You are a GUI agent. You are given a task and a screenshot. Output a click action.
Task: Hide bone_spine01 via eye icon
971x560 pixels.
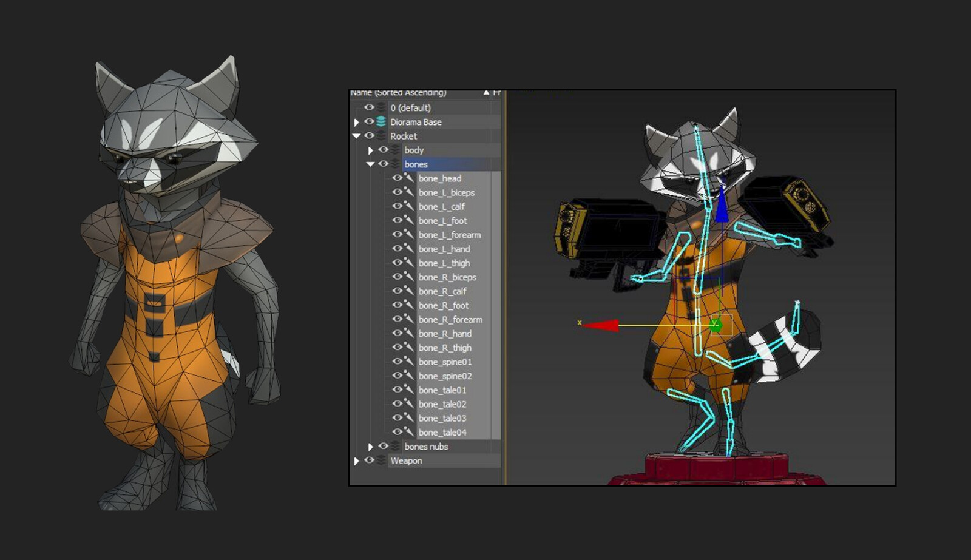(397, 362)
